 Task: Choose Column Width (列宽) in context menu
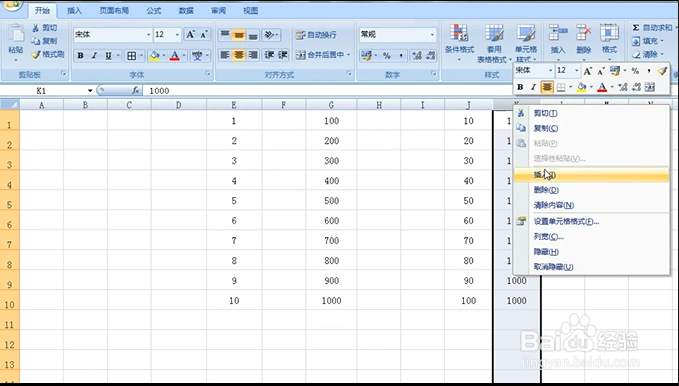[591, 237]
